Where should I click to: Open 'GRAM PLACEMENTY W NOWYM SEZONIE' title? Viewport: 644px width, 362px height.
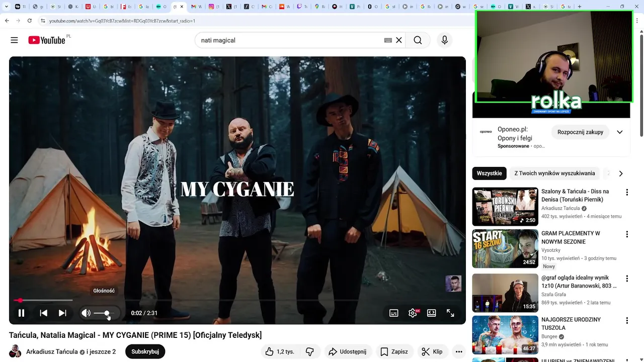pos(571,237)
